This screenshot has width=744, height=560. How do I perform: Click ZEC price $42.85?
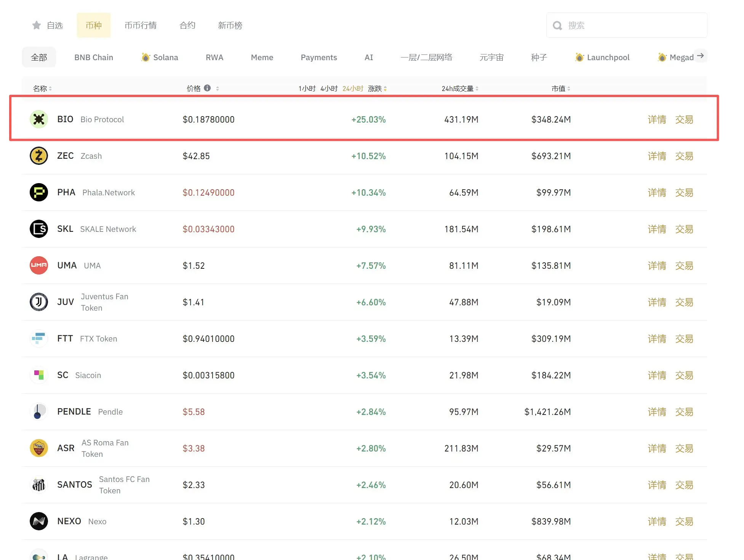(x=196, y=156)
